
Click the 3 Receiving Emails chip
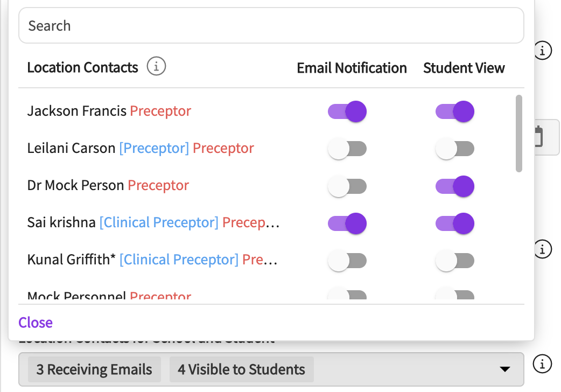pyautogui.click(x=94, y=369)
